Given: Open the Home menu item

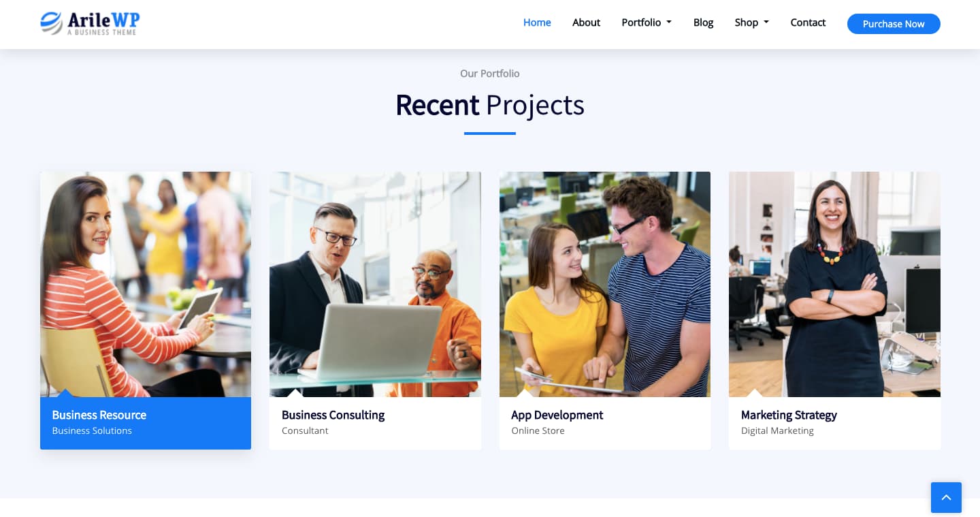Looking at the screenshot, I should coord(537,22).
